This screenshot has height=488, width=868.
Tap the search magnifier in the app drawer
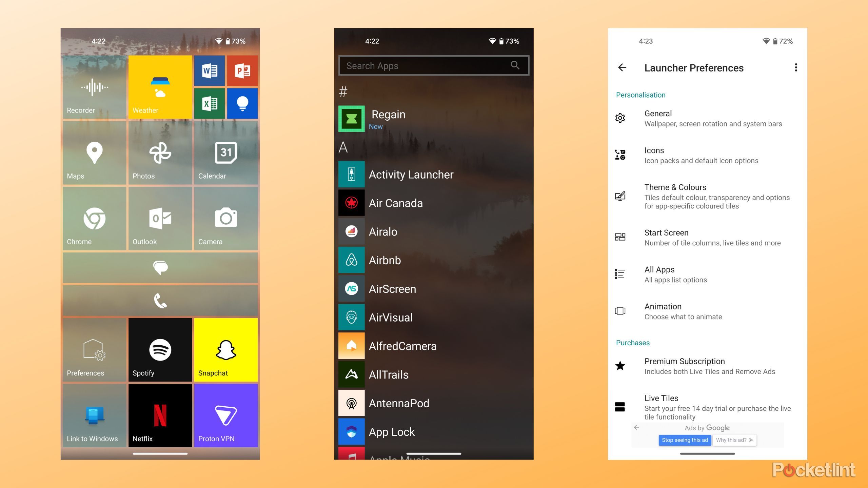[x=515, y=65]
